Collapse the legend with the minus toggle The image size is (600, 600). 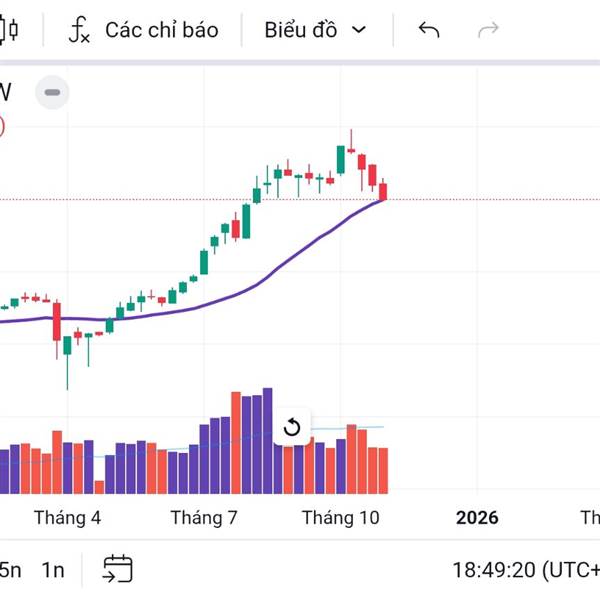[x=53, y=93]
